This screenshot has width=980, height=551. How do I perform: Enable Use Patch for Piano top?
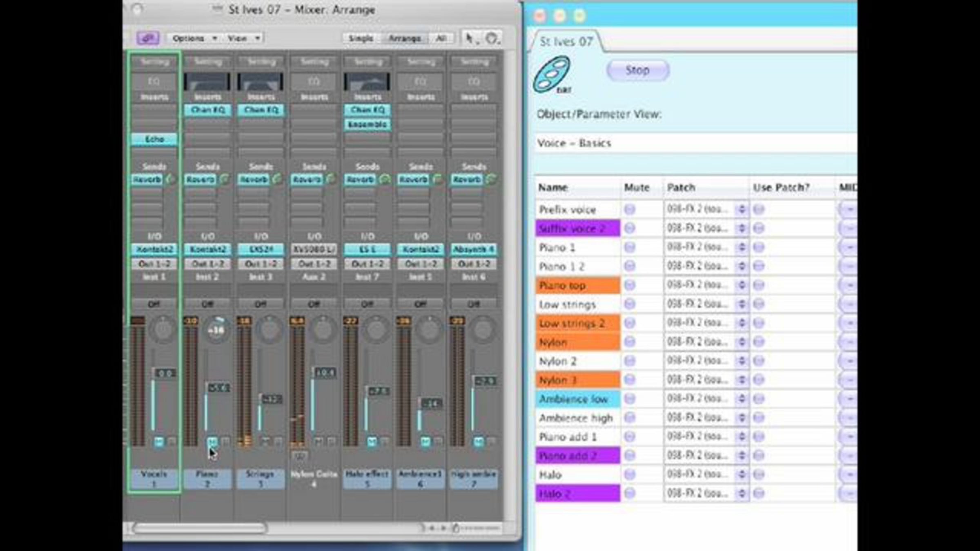tap(759, 285)
